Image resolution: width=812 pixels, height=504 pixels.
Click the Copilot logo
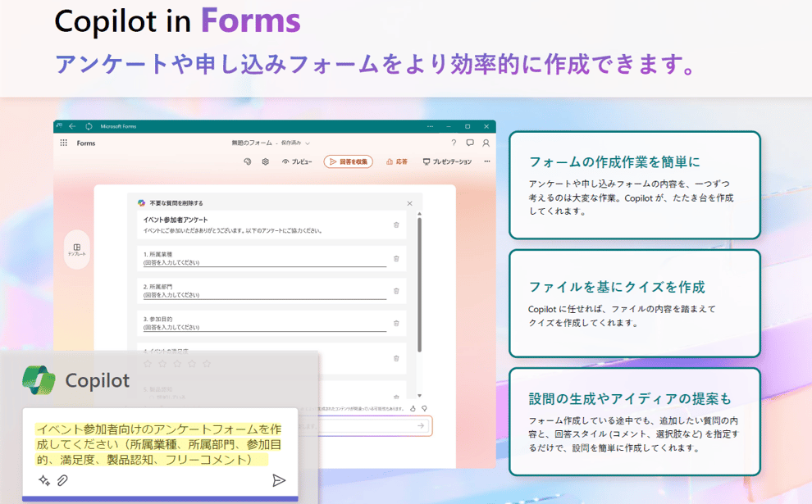click(x=39, y=380)
